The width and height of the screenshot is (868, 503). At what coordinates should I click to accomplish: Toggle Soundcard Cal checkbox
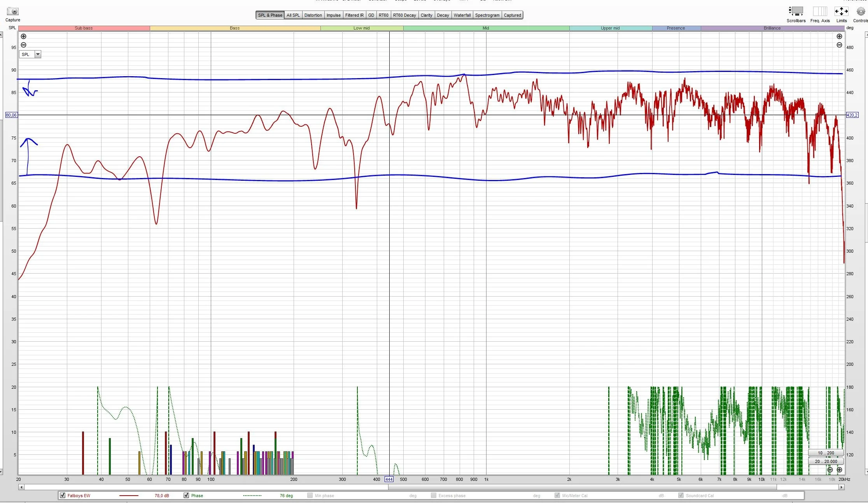681,495
